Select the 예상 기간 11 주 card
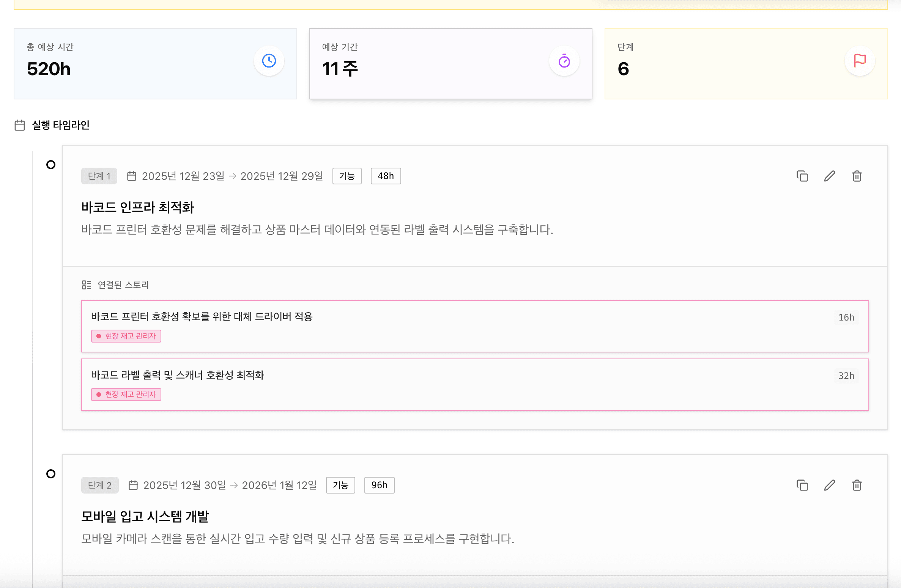 pos(450,64)
